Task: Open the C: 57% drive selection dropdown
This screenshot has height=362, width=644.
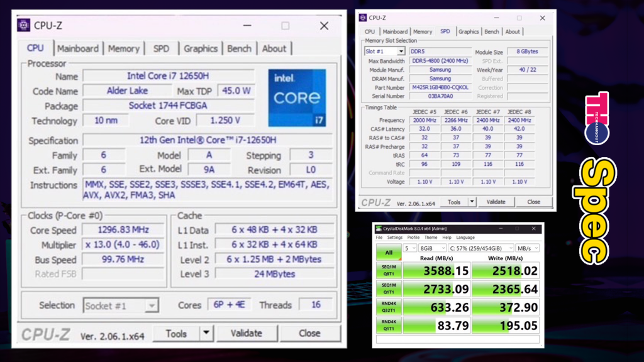Action: tap(481, 248)
